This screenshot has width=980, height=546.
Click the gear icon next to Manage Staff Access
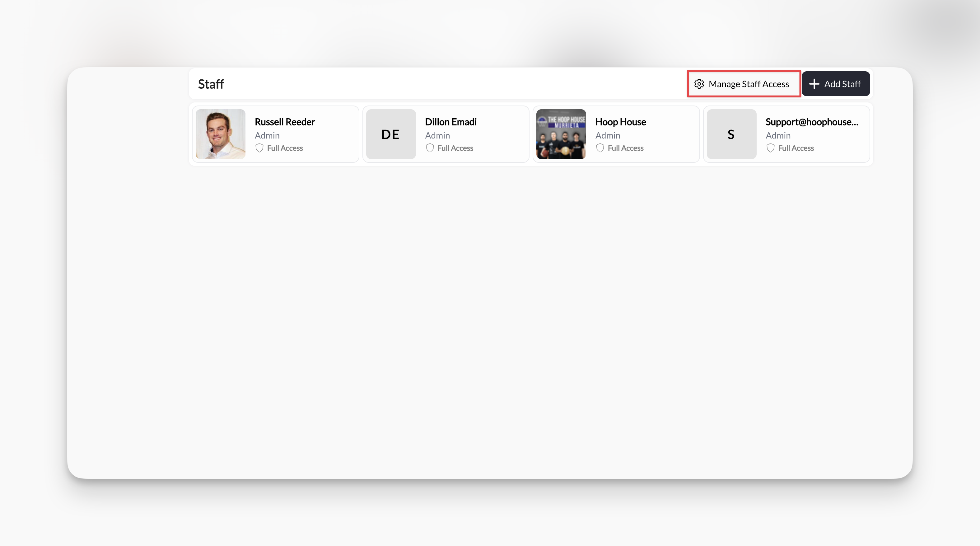click(699, 84)
